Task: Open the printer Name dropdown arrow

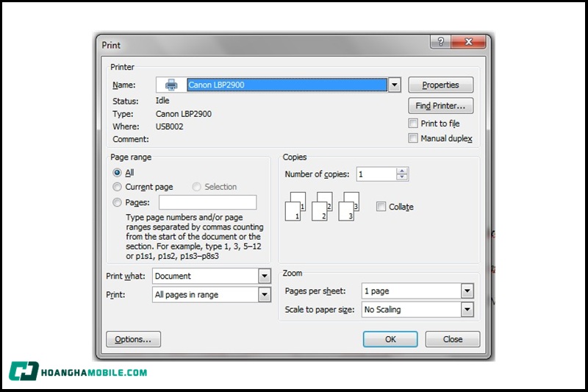Action: [394, 85]
